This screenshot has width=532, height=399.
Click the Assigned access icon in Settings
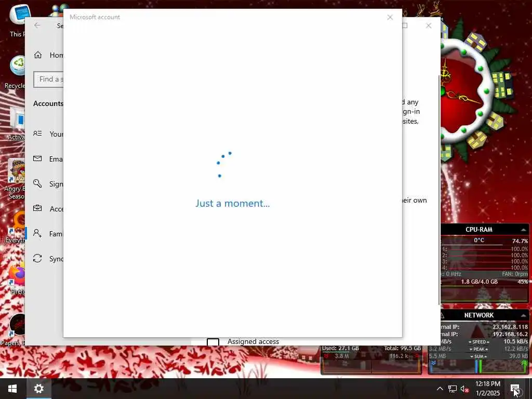(x=213, y=342)
